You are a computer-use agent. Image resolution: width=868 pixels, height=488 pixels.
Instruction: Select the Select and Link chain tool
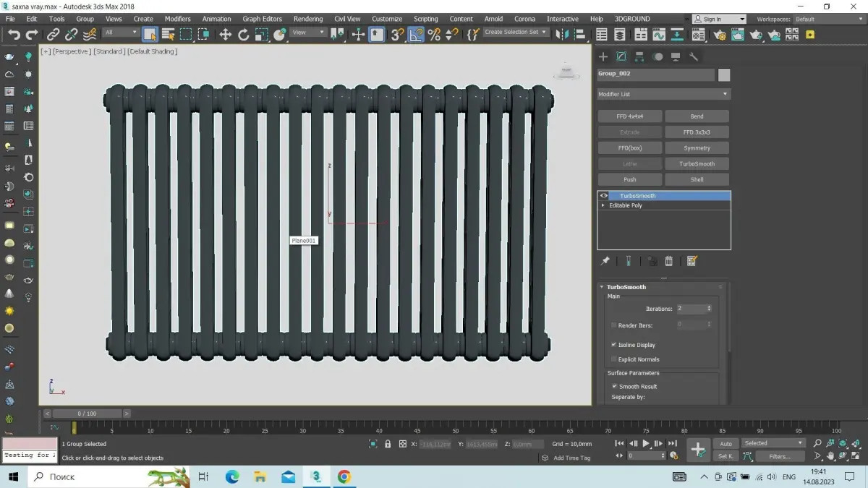click(x=54, y=34)
